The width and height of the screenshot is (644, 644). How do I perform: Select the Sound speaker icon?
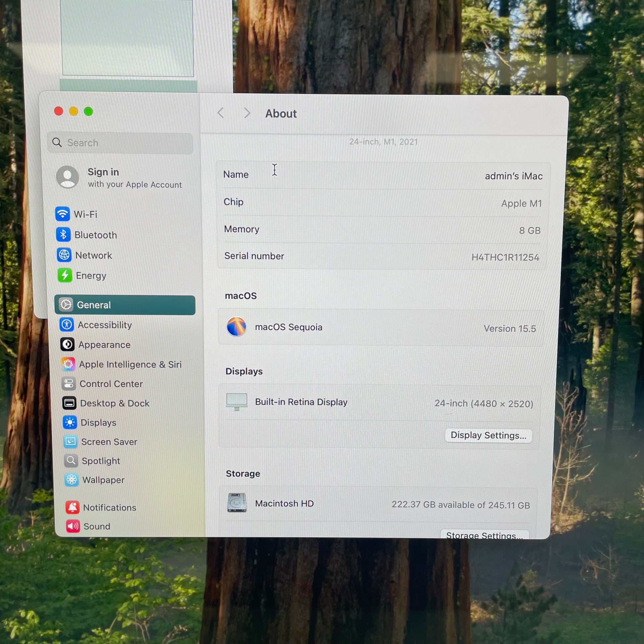click(73, 526)
